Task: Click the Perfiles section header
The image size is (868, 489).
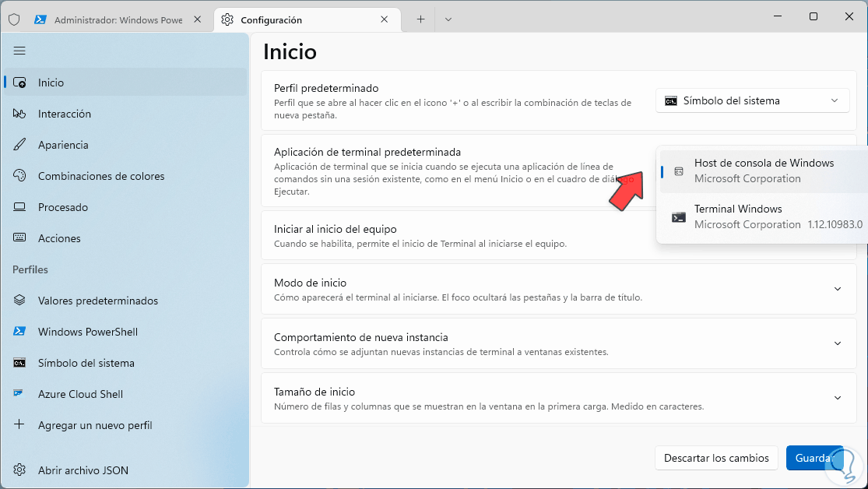Action: pos(30,269)
